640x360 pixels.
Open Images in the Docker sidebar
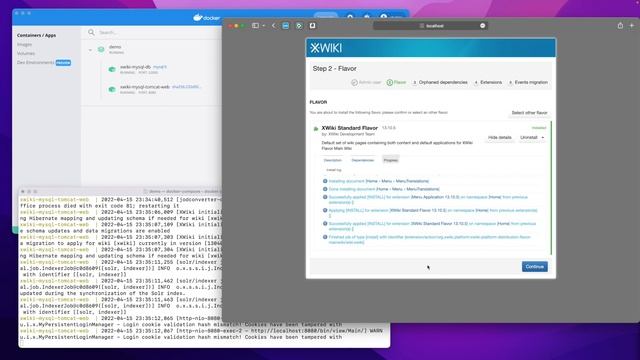(x=24, y=44)
